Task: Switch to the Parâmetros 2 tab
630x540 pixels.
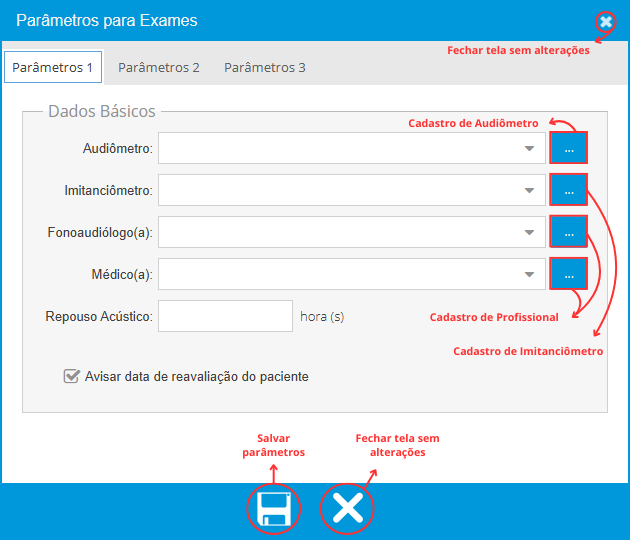Action: (x=159, y=67)
